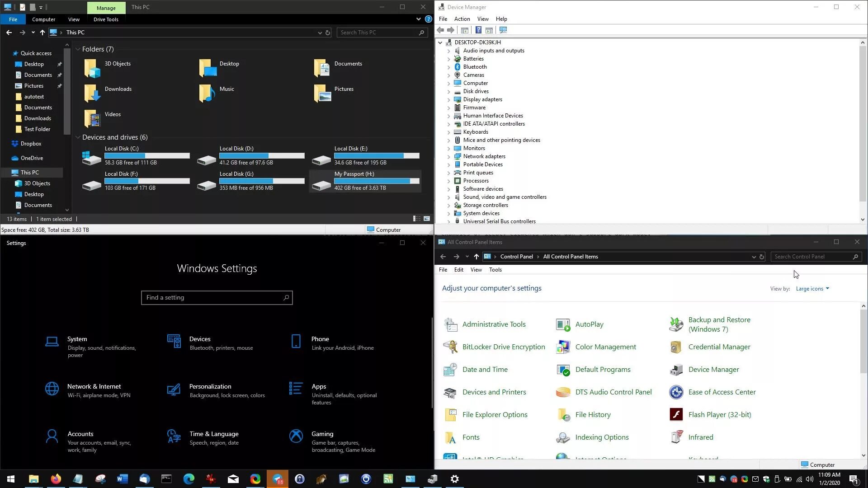The width and height of the screenshot is (868, 488).
Task: Click the Device Manager help toolbar icon
Action: pyautogui.click(x=478, y=30)
